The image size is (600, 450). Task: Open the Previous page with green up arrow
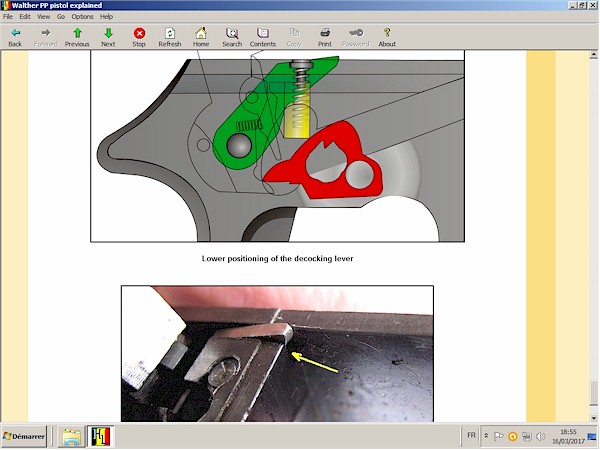[x=77, y=37]
